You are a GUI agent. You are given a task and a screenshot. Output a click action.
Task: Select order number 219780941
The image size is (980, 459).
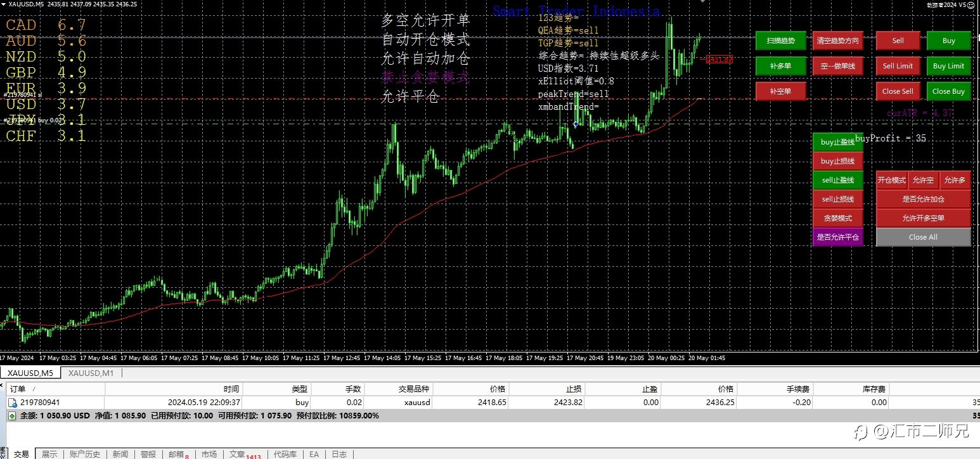click(x=39, y=403)
